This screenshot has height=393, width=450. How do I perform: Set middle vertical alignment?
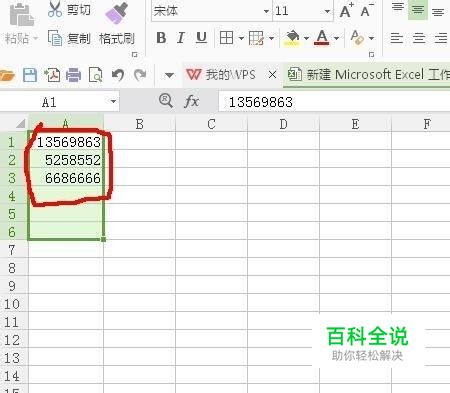[418, 10]
